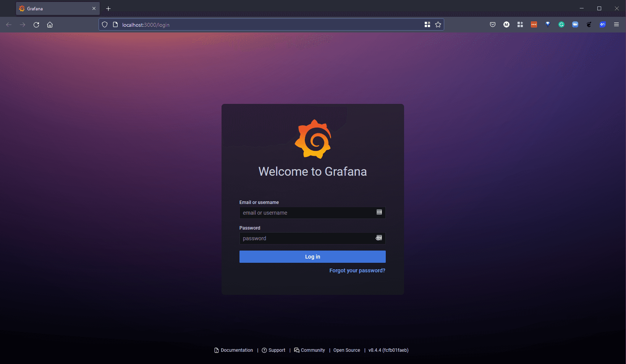Click the Save to Pocket icon
This screenshot has width=626, height=364.
click(492, 24)
